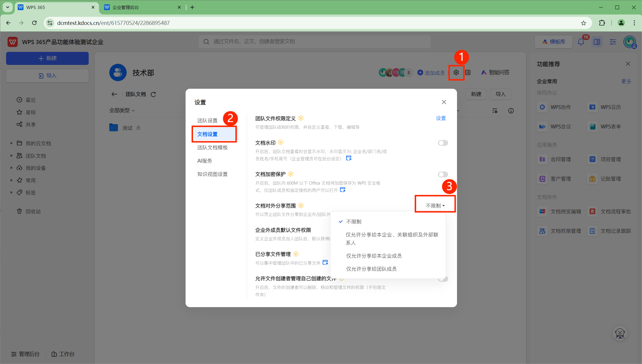The height and width of the screenshot is (364, 642).
Task: Switch to 团队文档模板 tab
Action: tap(212, 148)
